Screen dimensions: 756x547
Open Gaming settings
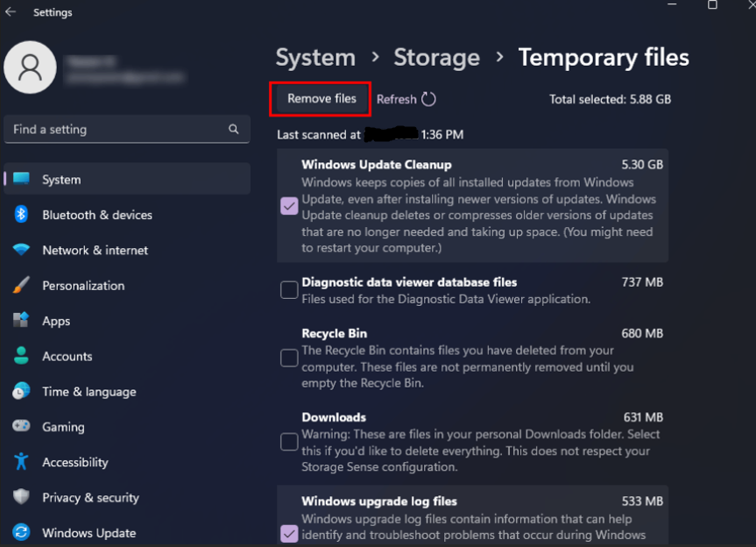click(x=127, y=426)
